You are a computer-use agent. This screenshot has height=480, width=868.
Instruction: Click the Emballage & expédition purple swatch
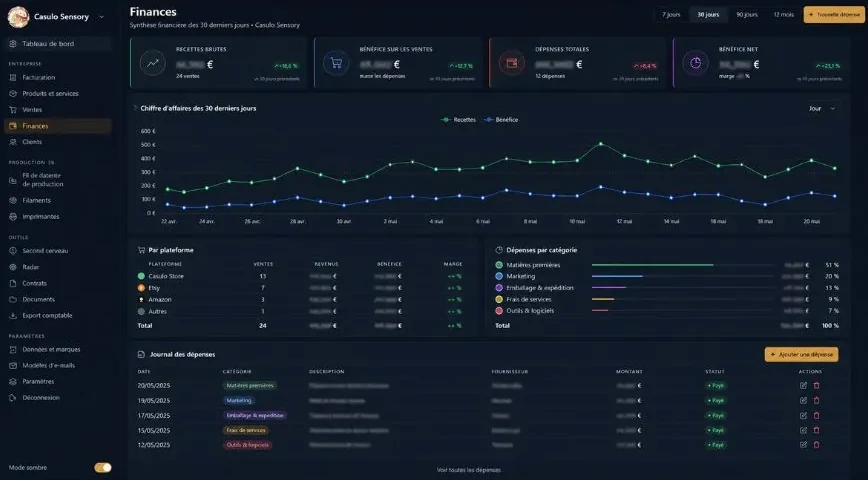tap(499, 288)
